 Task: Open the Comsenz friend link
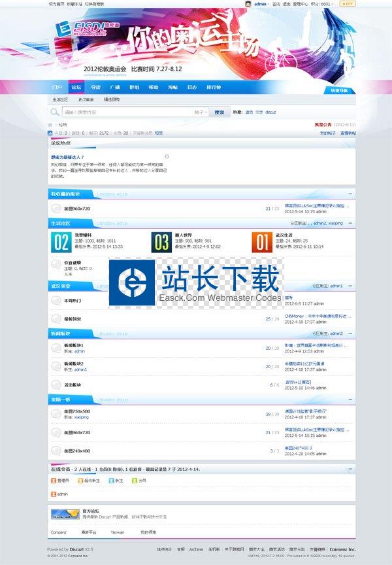coord(58,532)
